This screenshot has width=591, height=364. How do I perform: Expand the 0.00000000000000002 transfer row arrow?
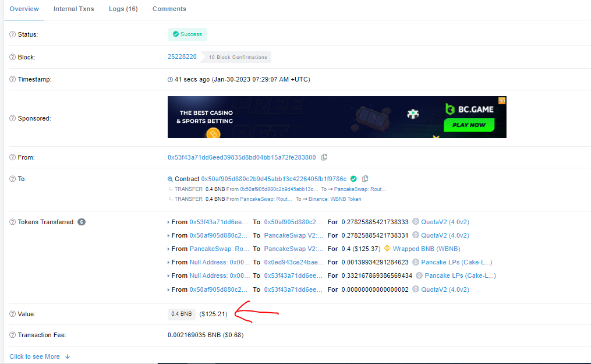tap(168, 290)
